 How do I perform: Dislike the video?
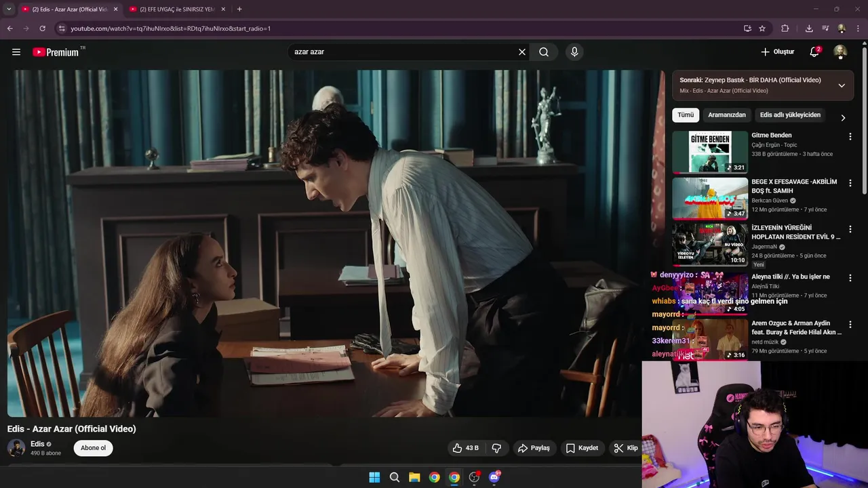click(x=496, y=448)
